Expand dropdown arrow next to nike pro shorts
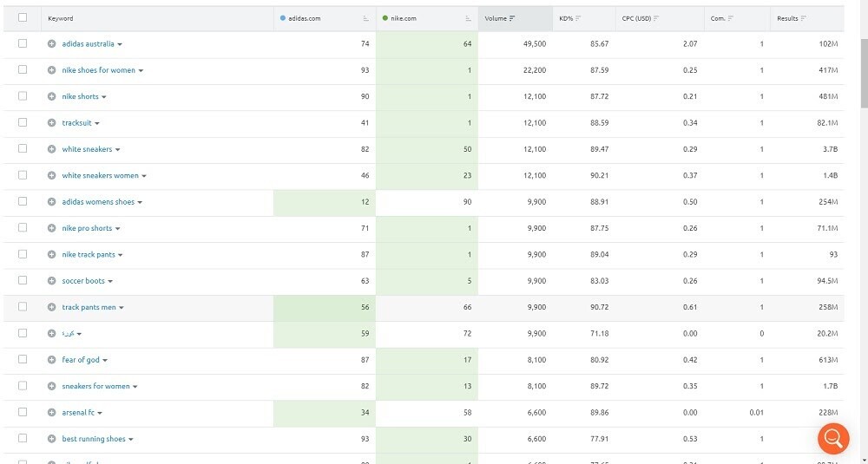Image resolution: width=868 pixels, height=464 pixels. click(117, 228)
